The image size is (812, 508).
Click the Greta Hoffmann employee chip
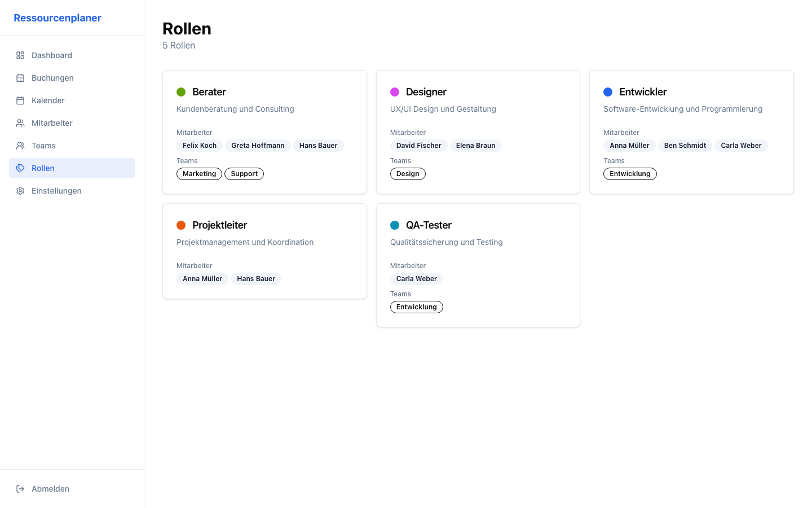(x=258, y=146)
